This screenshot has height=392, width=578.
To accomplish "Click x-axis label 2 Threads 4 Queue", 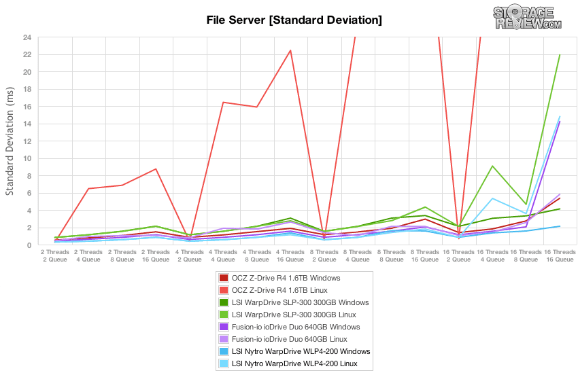I will 88,255.
